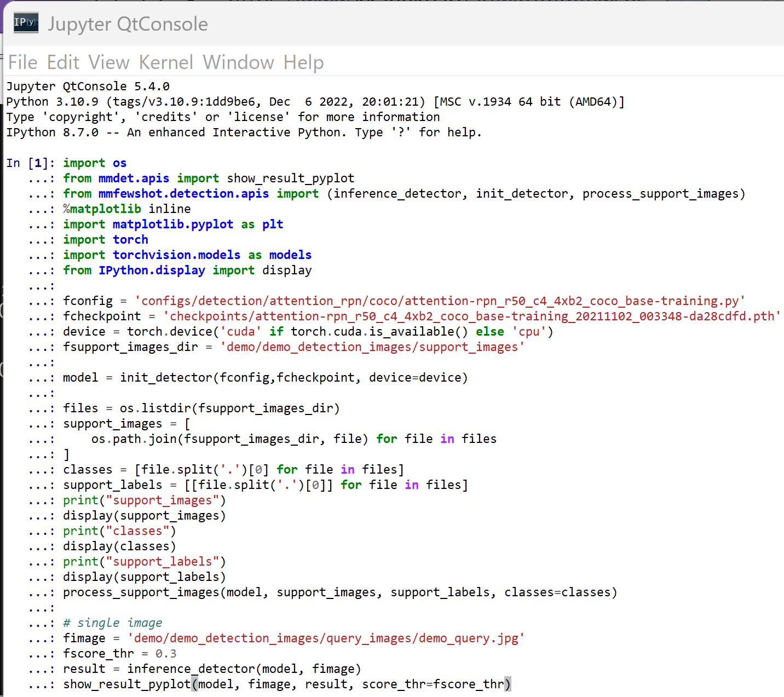Click the IPython icon in the title bar
784x697 pixels.
(26, 22)
